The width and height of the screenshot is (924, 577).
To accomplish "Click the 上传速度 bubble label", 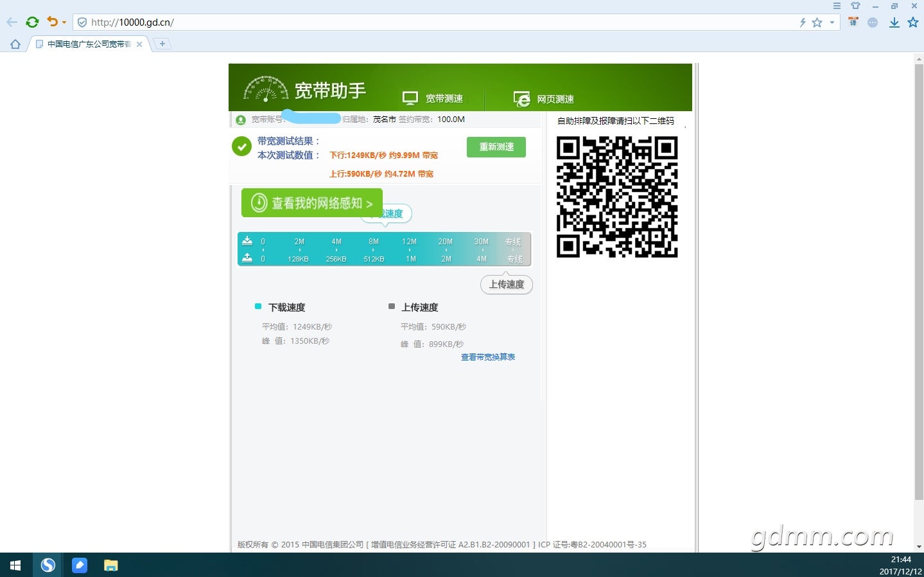I will click(507, 284).
